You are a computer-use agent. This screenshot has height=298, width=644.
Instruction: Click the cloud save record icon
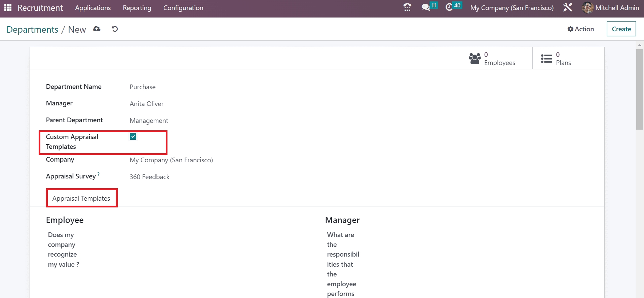click(x=97, y=29)
